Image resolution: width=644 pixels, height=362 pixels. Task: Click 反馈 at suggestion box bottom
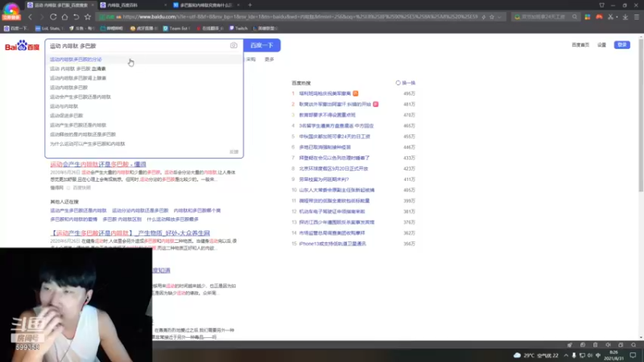point(233,152)
